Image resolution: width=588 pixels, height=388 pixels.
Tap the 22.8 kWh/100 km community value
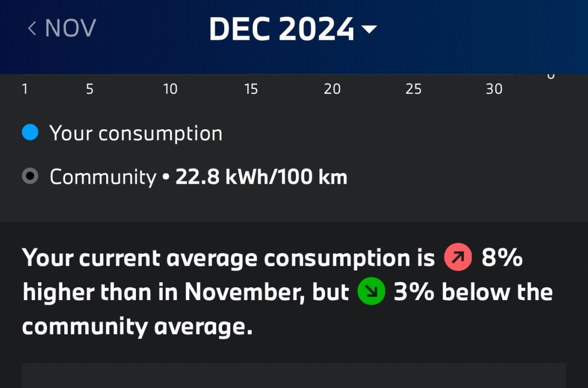[x=261, y=177]
